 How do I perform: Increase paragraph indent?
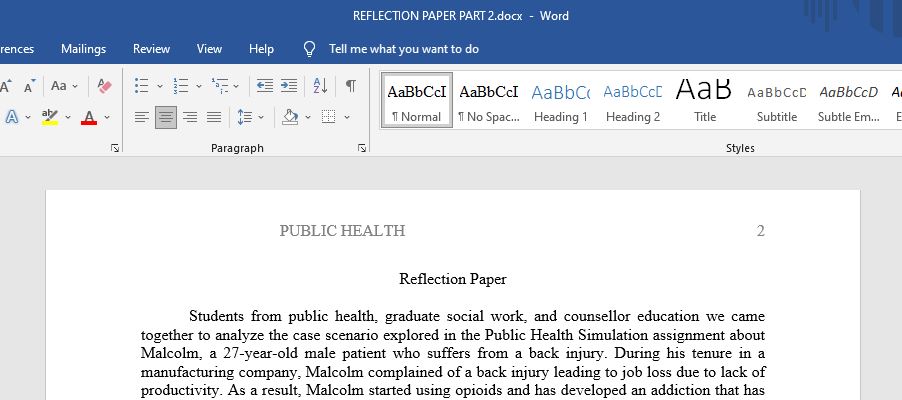[x=289, y=86]
